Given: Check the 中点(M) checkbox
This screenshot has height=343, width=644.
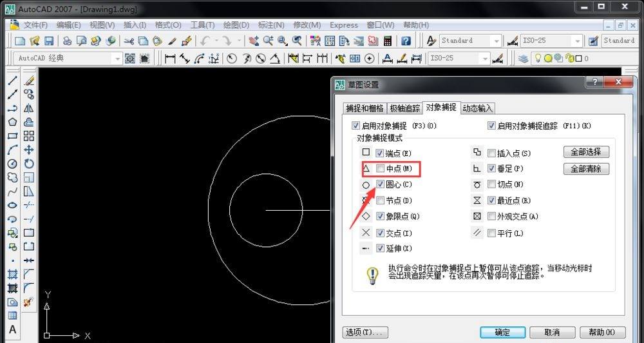Looking at the screenshot, I should tap(381, 168).
